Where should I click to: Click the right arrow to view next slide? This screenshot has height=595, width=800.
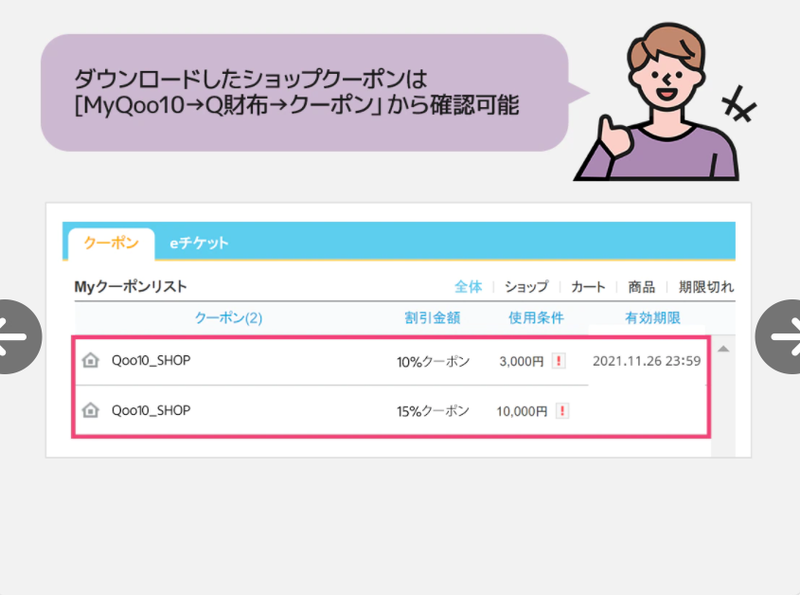(x=786, y=336)
